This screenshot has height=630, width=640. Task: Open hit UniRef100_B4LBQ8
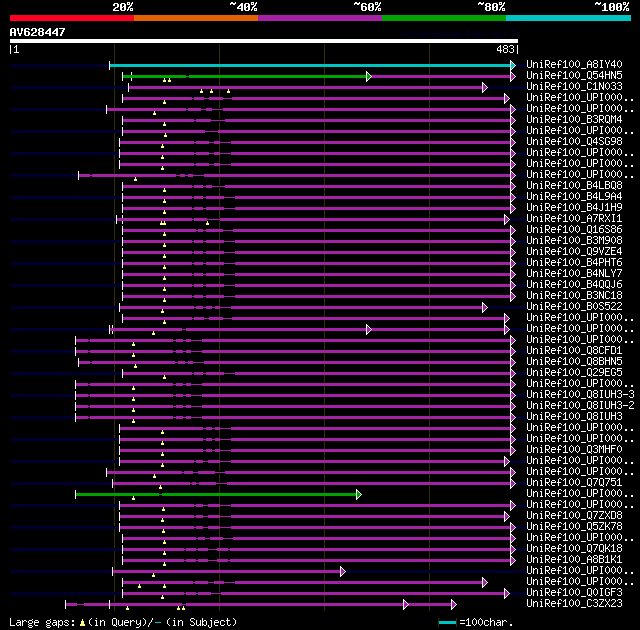pyautogui.click(x=574, y=186)
